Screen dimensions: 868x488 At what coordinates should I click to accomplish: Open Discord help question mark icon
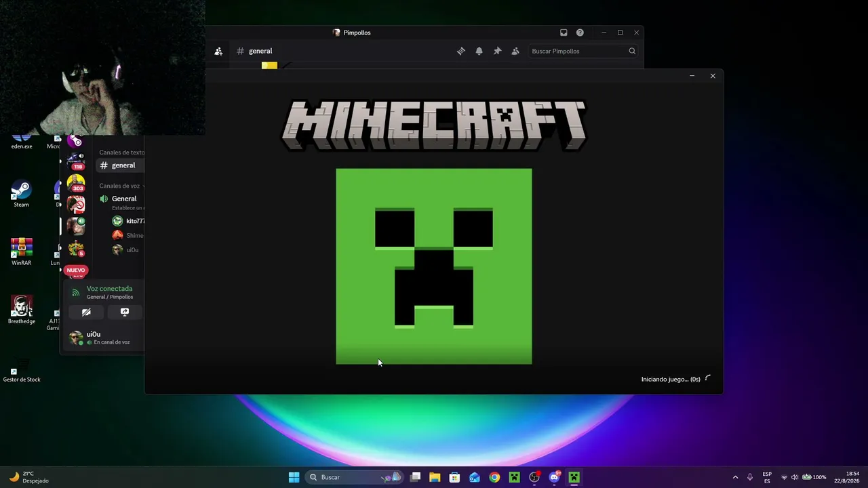coord(580,33)
